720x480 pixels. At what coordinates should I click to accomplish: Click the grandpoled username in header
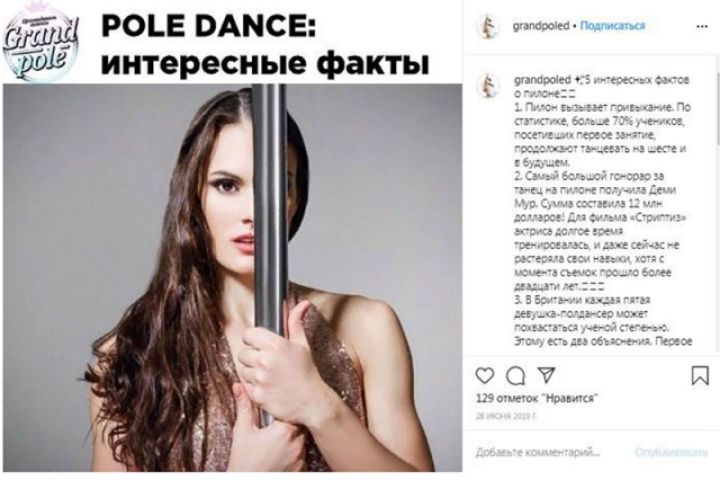click(541, 26)
